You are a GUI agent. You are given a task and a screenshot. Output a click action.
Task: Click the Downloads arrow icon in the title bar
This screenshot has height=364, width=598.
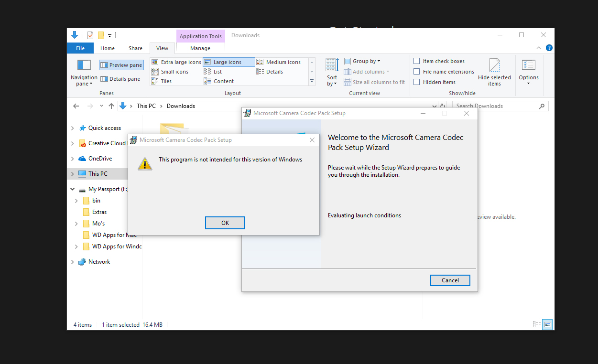pos(75,35)
